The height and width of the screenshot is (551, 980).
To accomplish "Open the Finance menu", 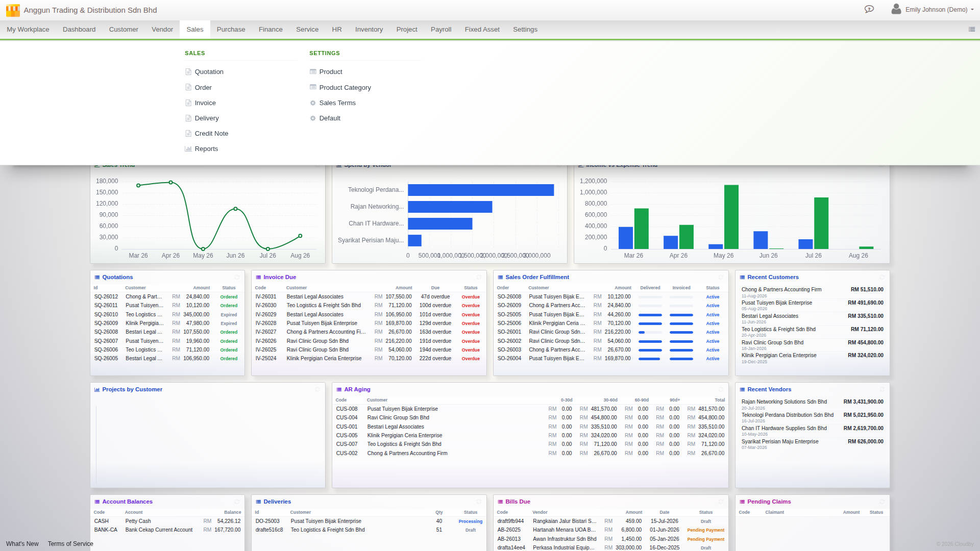I will 271,30.
